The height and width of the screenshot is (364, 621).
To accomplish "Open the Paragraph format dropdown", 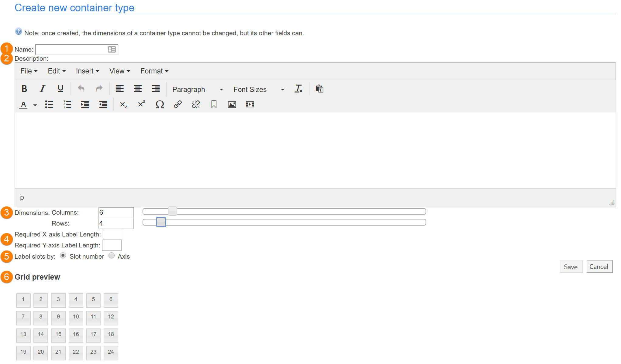I will coord(198,89).
